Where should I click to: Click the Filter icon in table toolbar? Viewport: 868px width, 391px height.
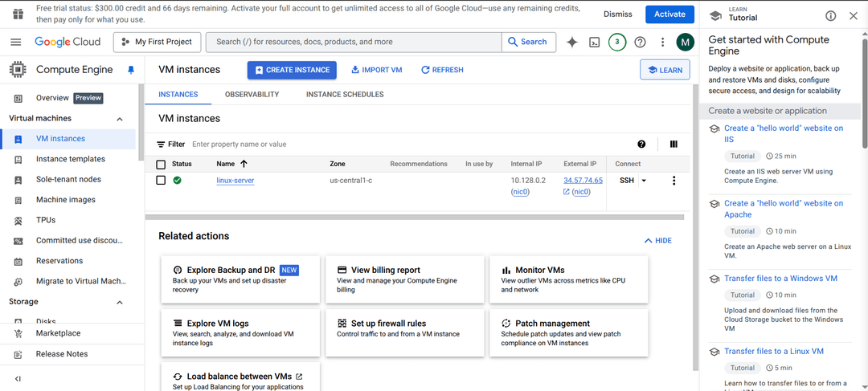(161, 145)
